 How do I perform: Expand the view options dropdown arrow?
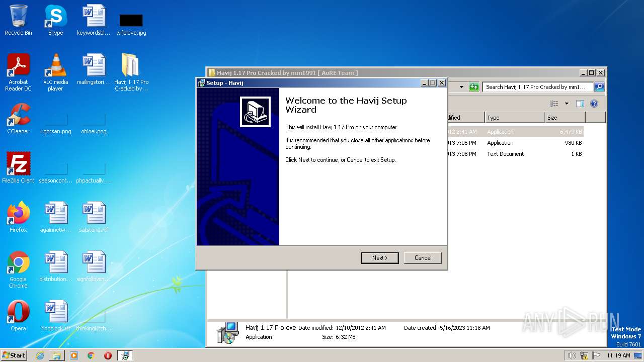(x=567, y=104)
